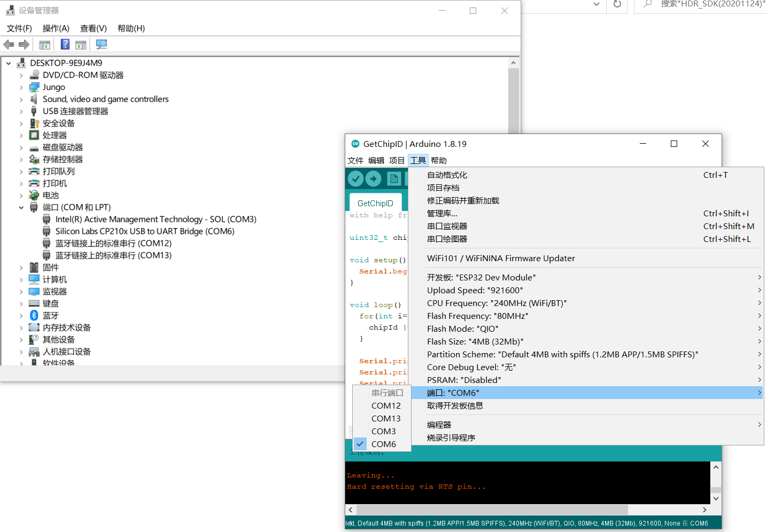Open Device Manager 操作(A) menu

56,28
